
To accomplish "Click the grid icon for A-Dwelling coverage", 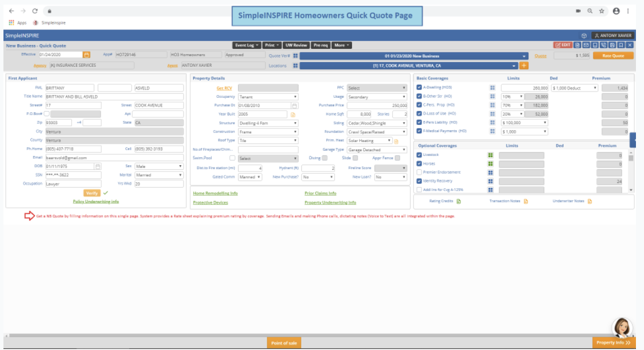I will 492,88.
